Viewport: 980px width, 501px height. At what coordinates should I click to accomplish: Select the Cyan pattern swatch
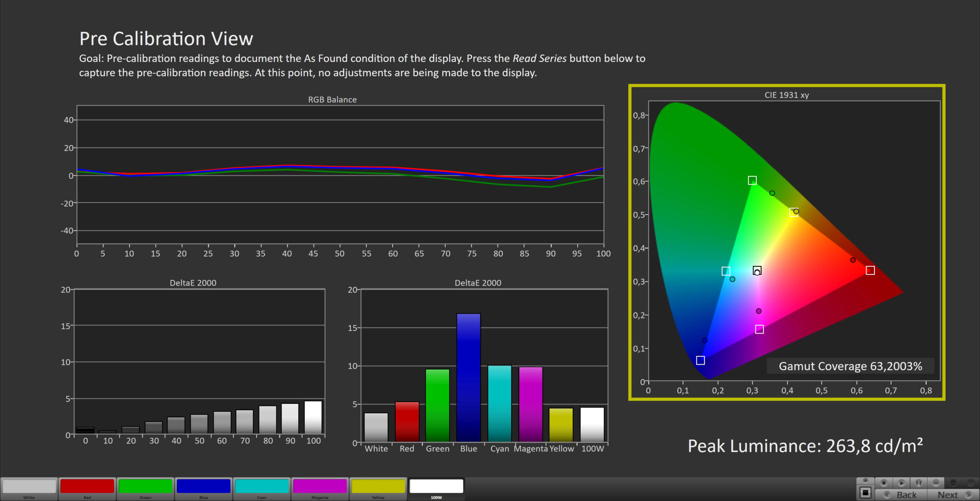click(x=262, y=487)
